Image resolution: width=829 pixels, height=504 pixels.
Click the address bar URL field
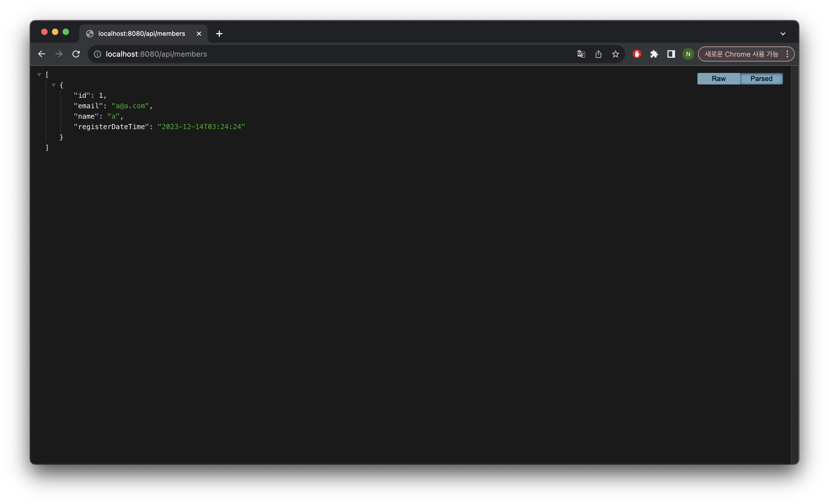coord(303,54)
